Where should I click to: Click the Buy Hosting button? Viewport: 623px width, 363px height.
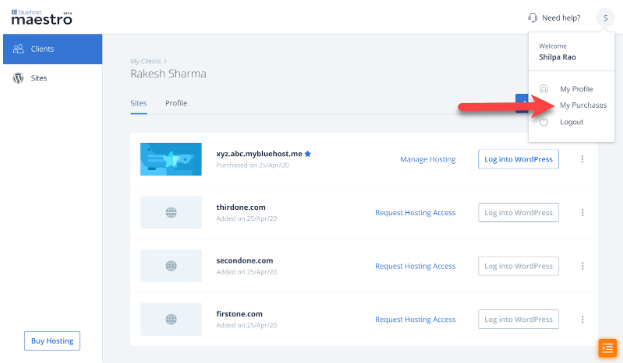point(52,341)
